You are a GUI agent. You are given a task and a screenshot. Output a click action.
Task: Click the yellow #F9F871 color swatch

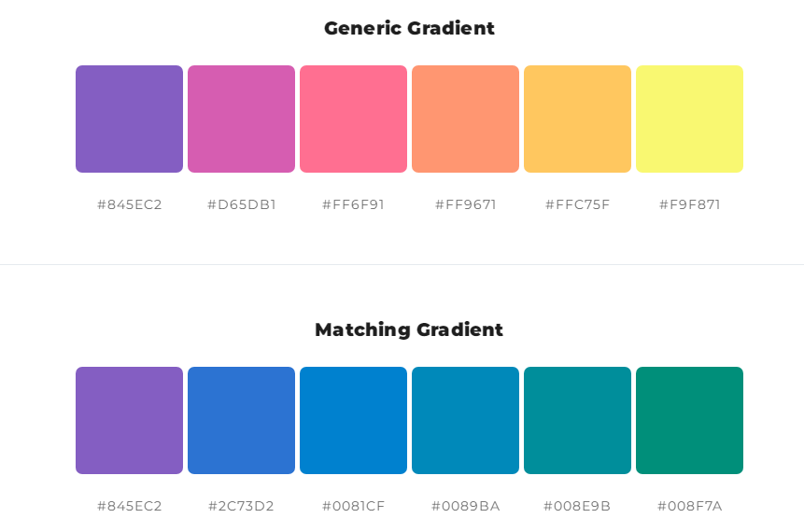[x=689, y=119]
